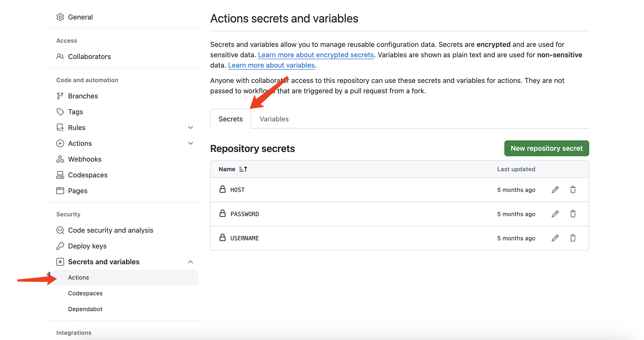This screenshot has height=340, width=644.
Task: Collapse the Secrets and variables section
Action: 190,262
